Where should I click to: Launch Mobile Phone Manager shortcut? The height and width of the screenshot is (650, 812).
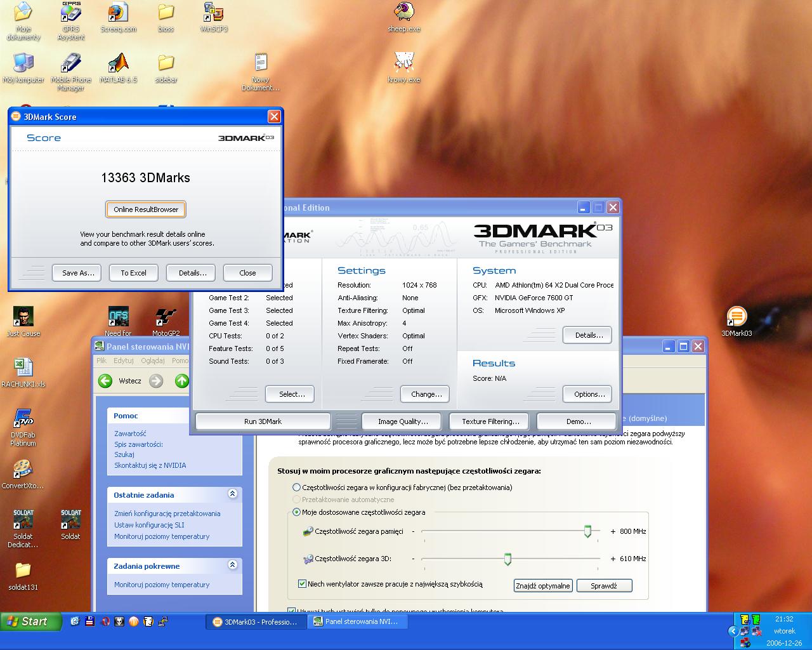[x=71, y=72]
